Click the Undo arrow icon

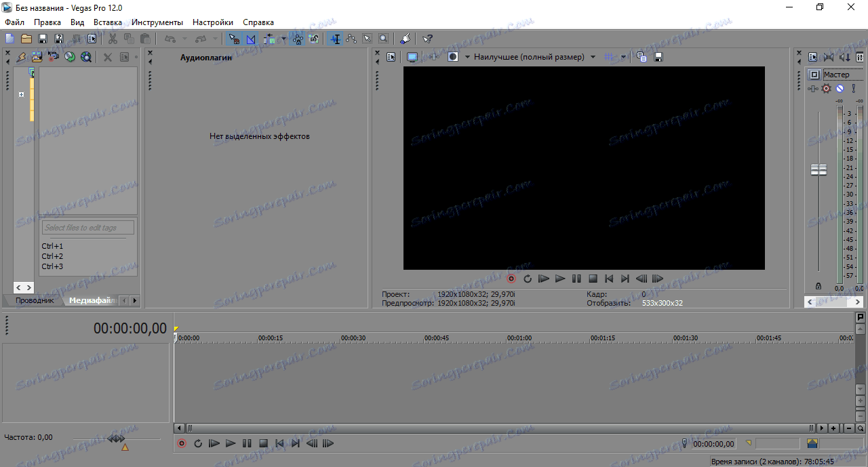coord(170,39)
